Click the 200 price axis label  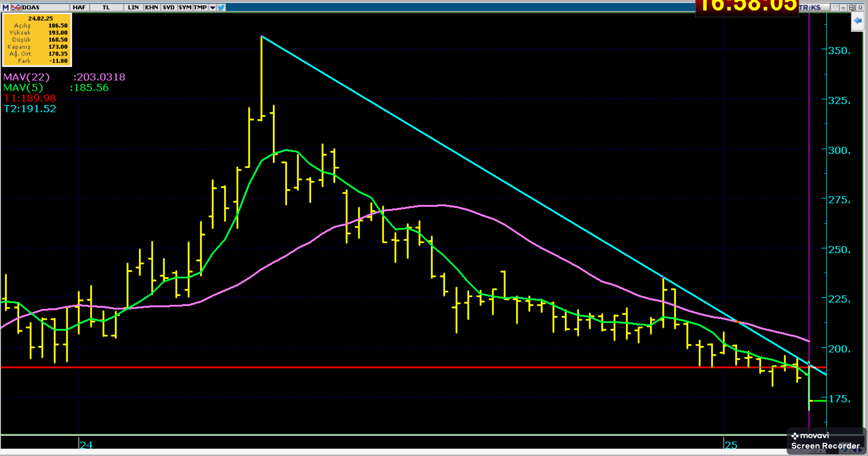(839, 349)
